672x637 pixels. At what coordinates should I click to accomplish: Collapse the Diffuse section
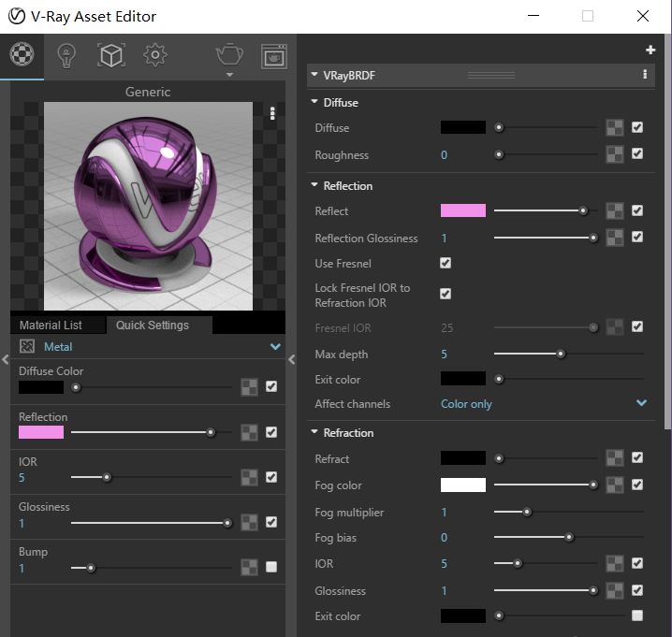(x=314, y=102)
